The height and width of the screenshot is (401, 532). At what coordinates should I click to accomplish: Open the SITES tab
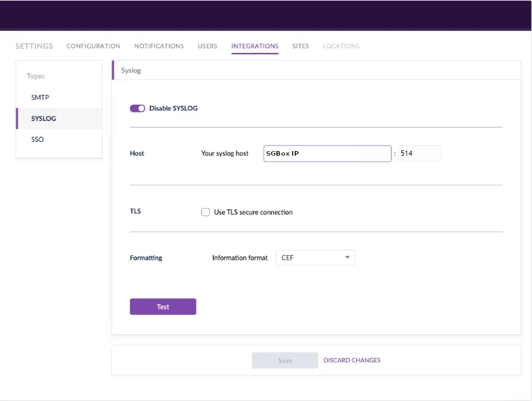click(300, 46)
